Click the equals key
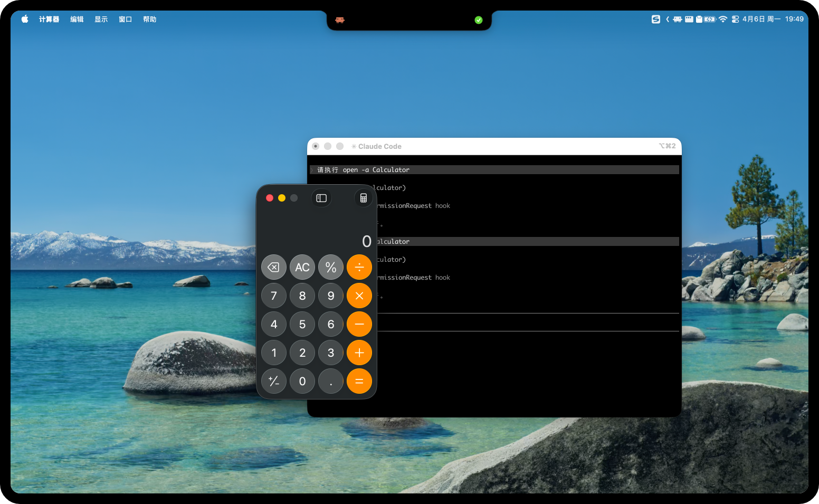Viewport: 819px width, 504px height. coord(359,381)
